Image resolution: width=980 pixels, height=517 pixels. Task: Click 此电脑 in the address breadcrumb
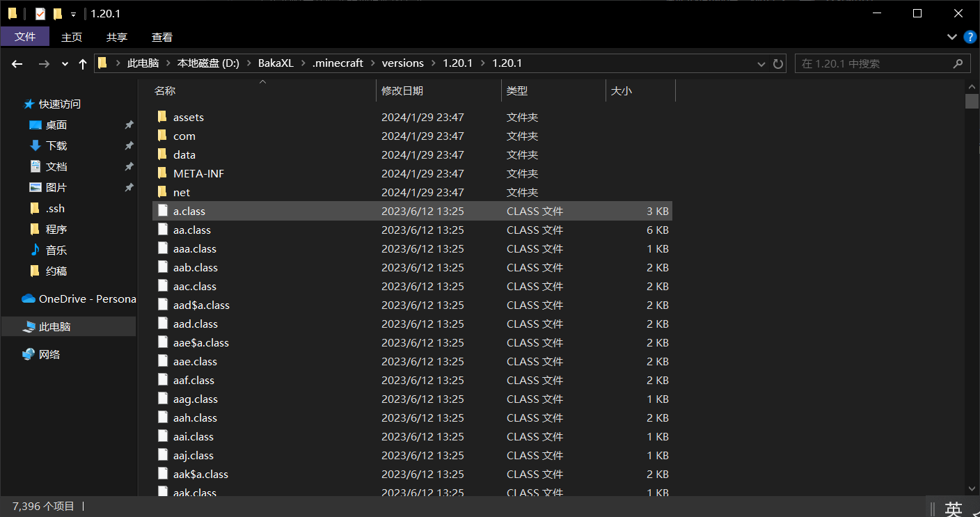[143, 63]
